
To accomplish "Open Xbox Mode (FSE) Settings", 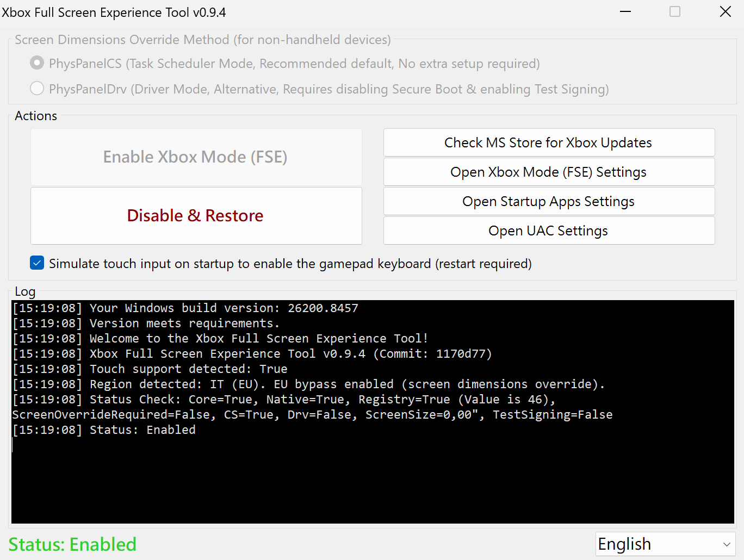I will pyautogui.click(x=549, y=172).
